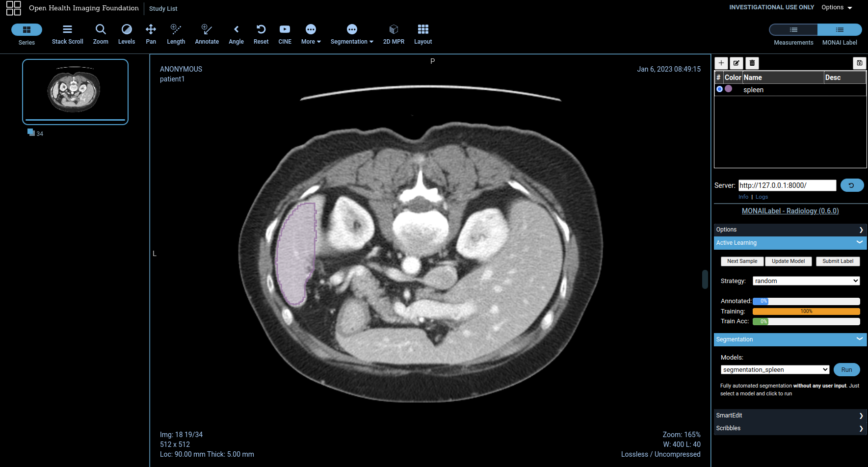Open 2D MPR view
Image resolution: width=868 pixels, height=467 pixels.
tap(394, 34)
